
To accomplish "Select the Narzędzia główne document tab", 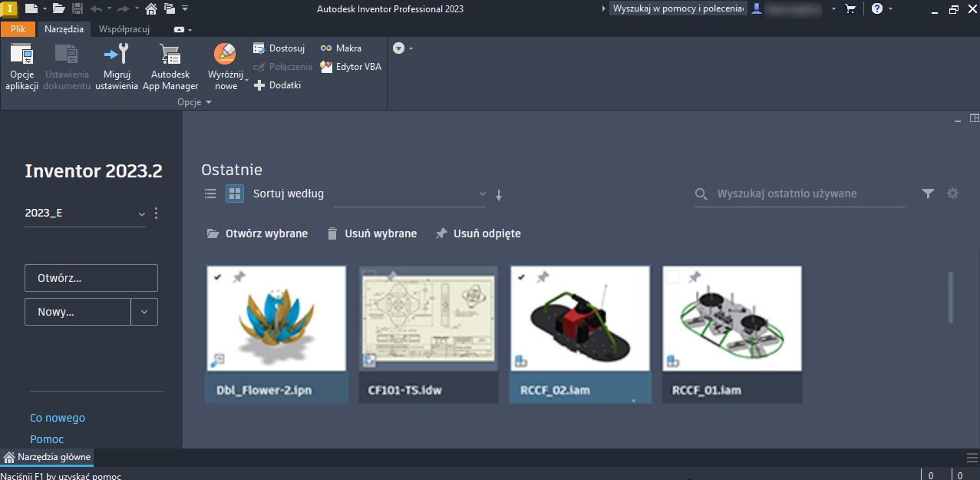I will (x=47, y=457).
